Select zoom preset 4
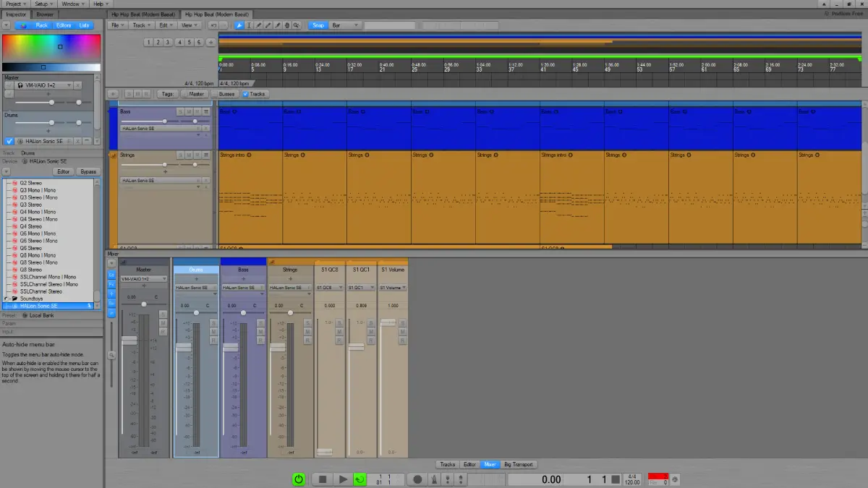The height and width of the screenshot is (488, 868). [x=179, y=43]
